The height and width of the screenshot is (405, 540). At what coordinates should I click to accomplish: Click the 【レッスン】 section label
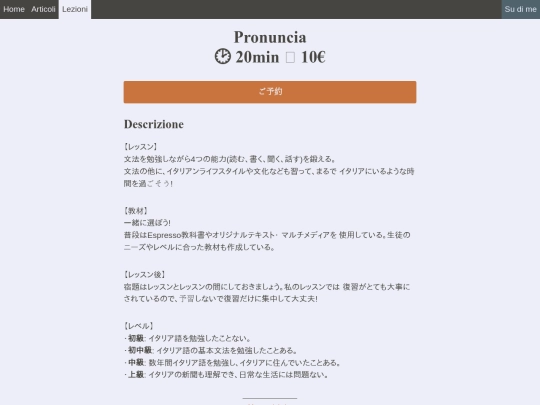(x=141, y=147)
